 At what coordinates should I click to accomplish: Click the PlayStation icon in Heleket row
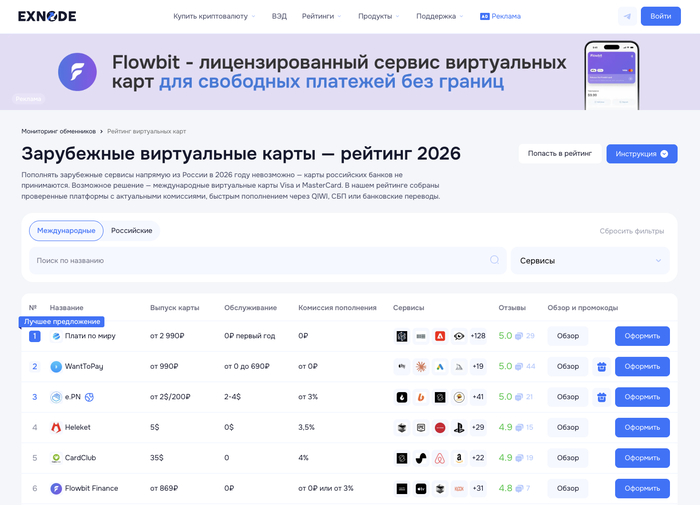coord(459,427)
